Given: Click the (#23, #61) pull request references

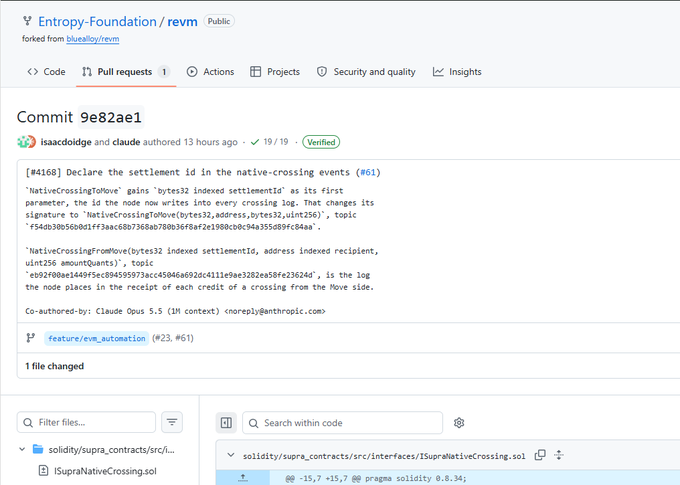Looking at the screenshot, I should 173,338.
